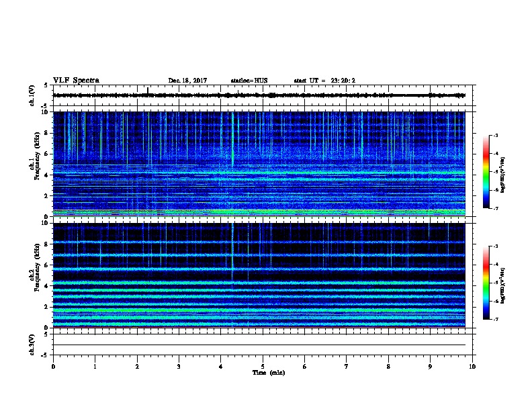Click the flat ch.3 trace line
Screen dimensions: 532x411
pos(259,345)
